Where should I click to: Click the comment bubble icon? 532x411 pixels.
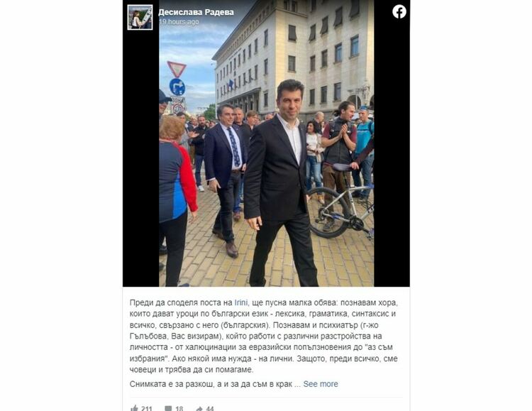(x=168, y=408)
